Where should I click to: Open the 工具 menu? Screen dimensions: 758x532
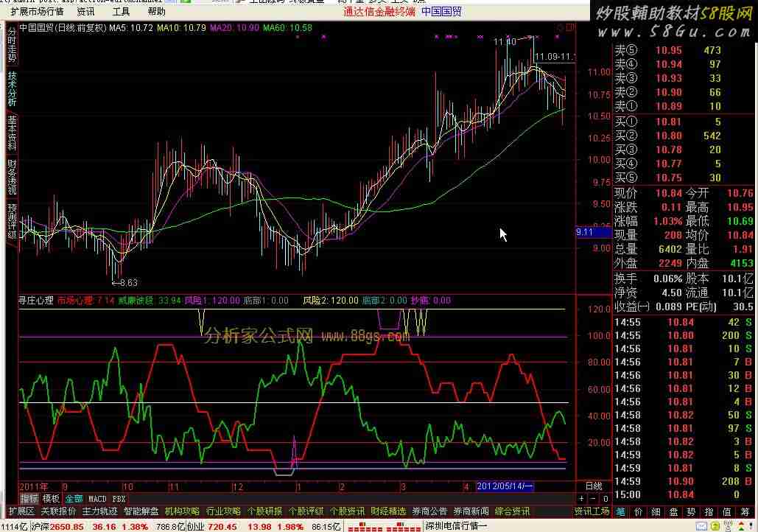point(121,11)
